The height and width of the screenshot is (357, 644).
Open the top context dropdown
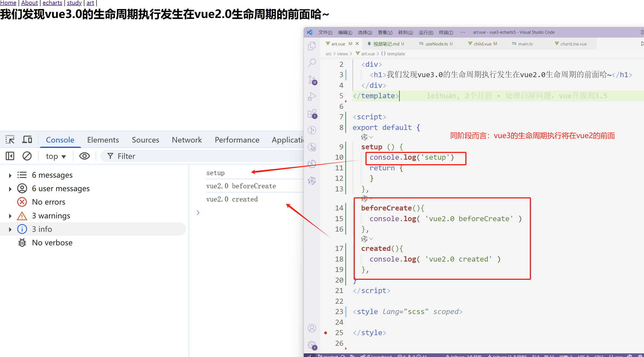(56, 156)
